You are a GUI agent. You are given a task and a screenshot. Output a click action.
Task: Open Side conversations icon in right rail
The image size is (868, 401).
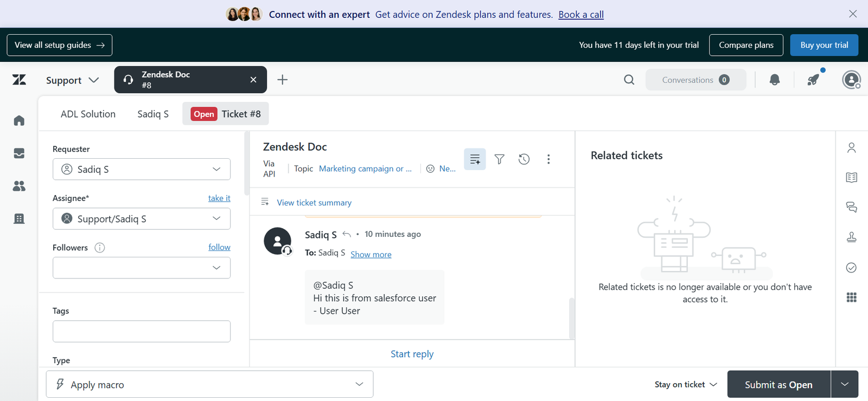852,207
